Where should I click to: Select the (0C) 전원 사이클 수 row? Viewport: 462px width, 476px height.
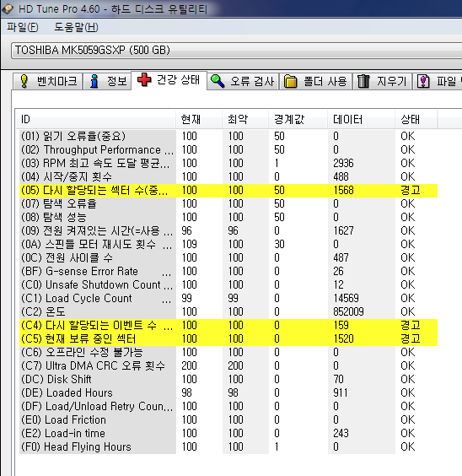tap(228, 257)
